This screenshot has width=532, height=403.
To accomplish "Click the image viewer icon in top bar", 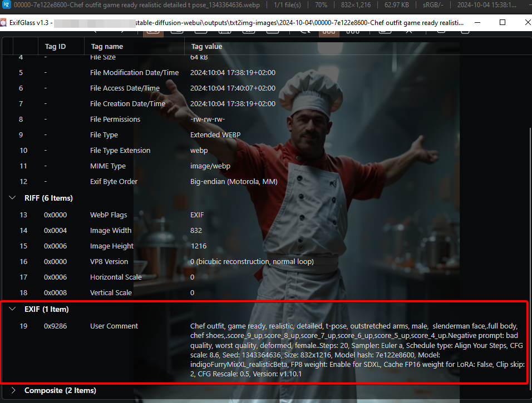I will pos(6,5).
